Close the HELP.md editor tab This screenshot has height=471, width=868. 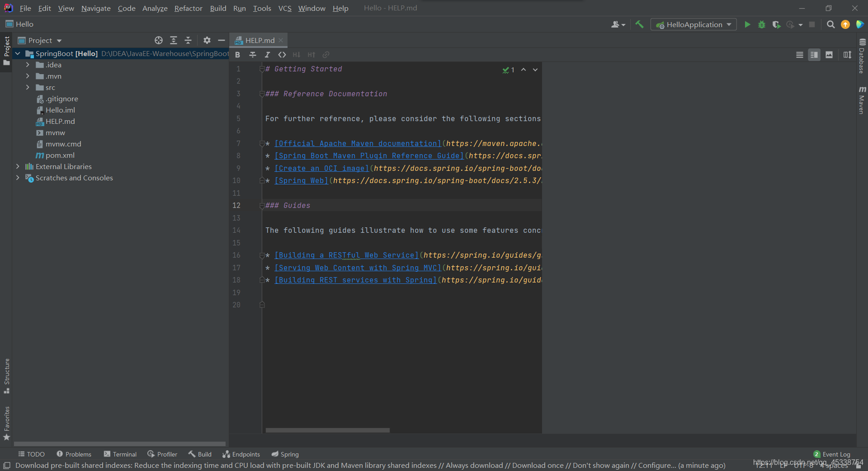[281, 40]
